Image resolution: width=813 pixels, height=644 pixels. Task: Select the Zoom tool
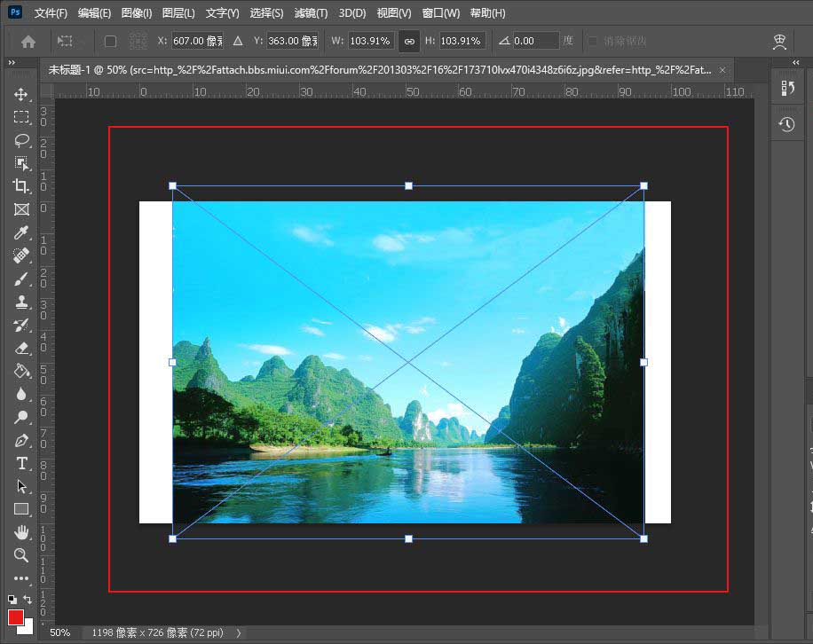pos(22,555)
